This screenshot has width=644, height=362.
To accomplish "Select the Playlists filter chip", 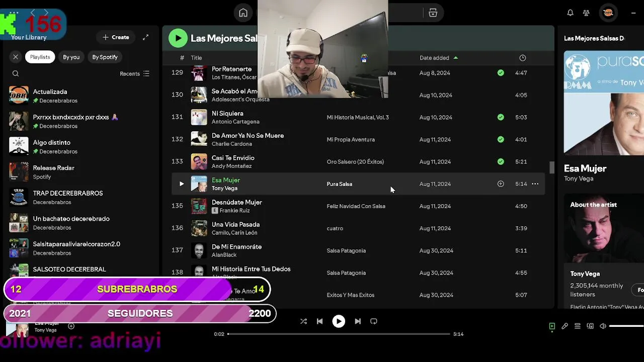I will click(40, 57).
